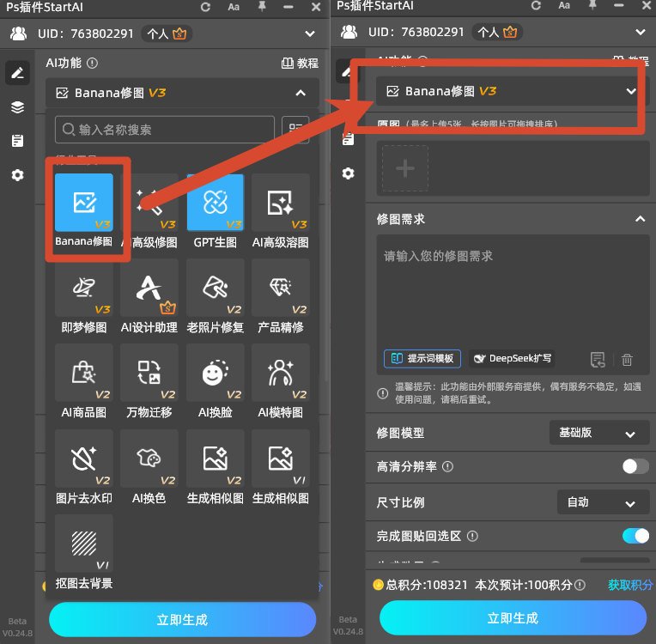656x644 pixels.
Task: Click DeepSeek扩写 button
Action: click(512, 359)
